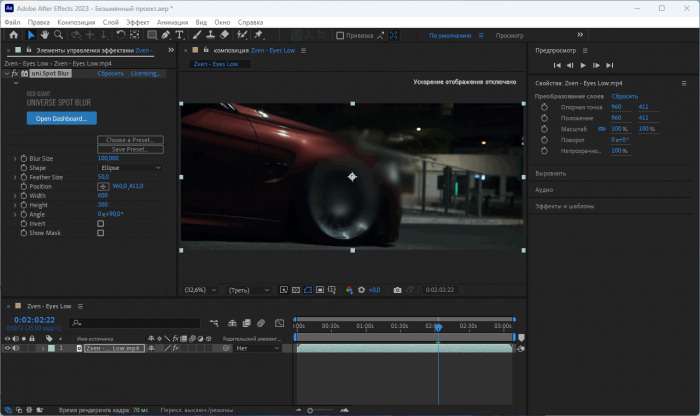700x416 pixels.
Task: Hide the Zven - Eyes Low.mp4 layer
Action: (8, 348)
